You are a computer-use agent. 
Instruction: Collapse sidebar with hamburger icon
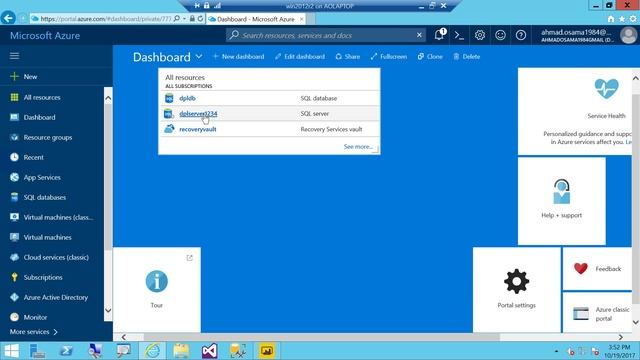14,56
